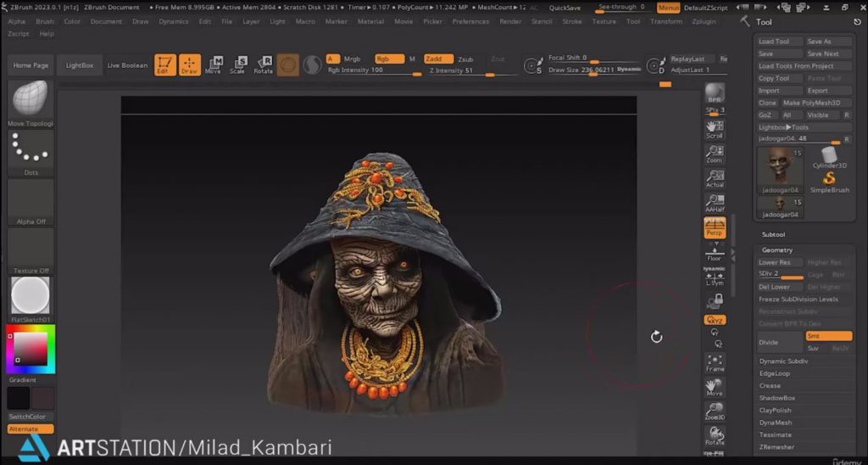Click the S draw size icon
868x465 pixels.
(x=534, y=66)
